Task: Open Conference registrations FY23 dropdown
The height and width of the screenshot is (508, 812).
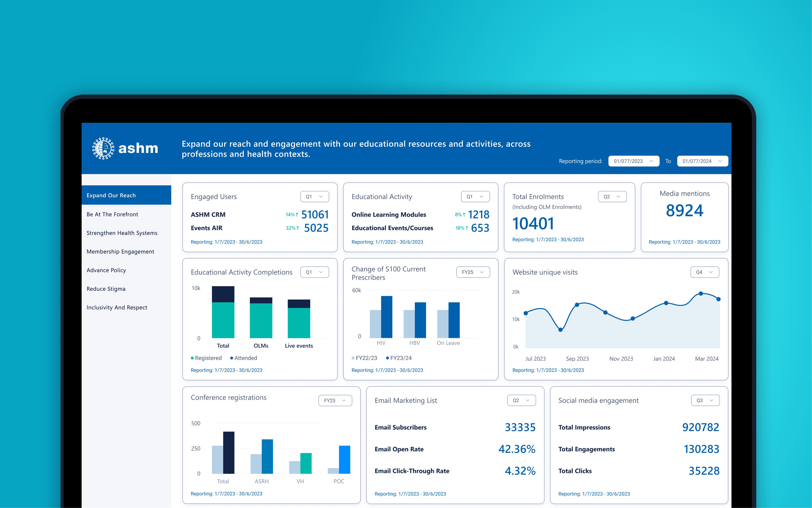Action: click(335, 400)
